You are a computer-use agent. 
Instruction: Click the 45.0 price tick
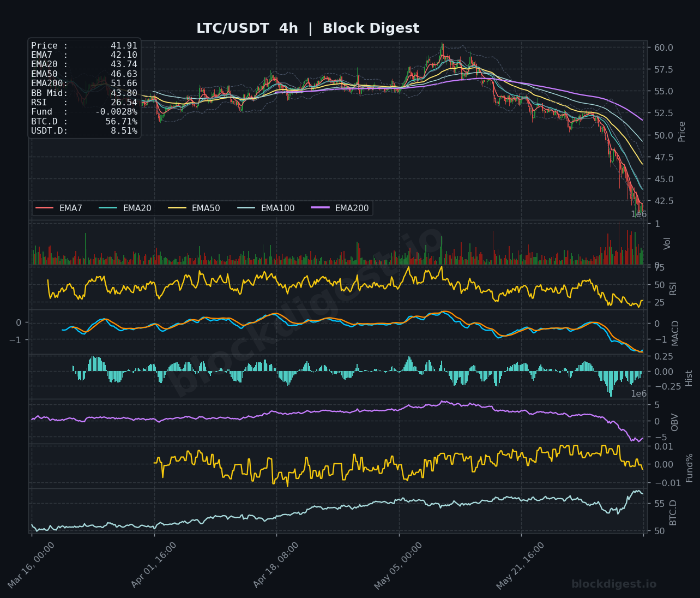click(663, 179)
